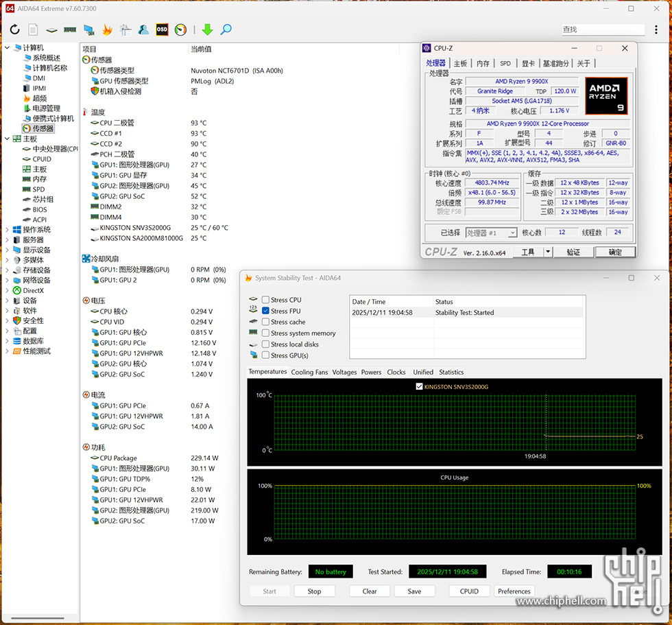Open the gauge benchmark toolbar icon
The image size is (672, 625).
(x=180, y=30)
